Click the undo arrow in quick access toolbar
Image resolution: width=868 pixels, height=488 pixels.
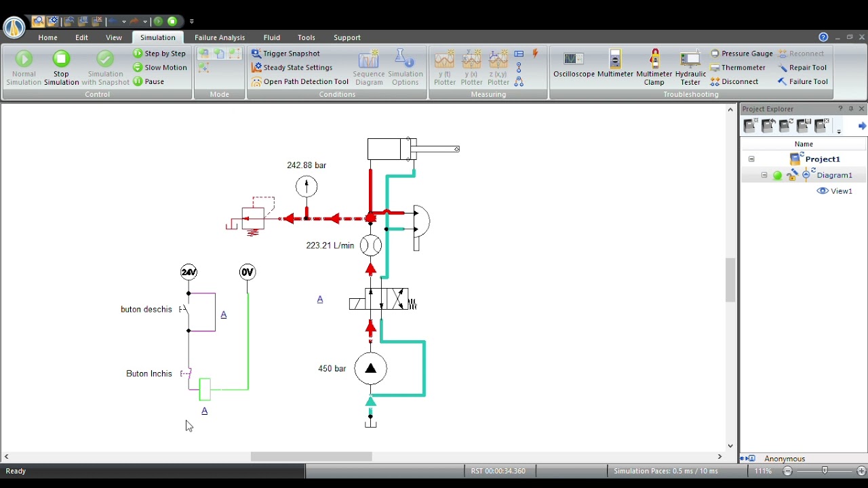pos(113,21)
